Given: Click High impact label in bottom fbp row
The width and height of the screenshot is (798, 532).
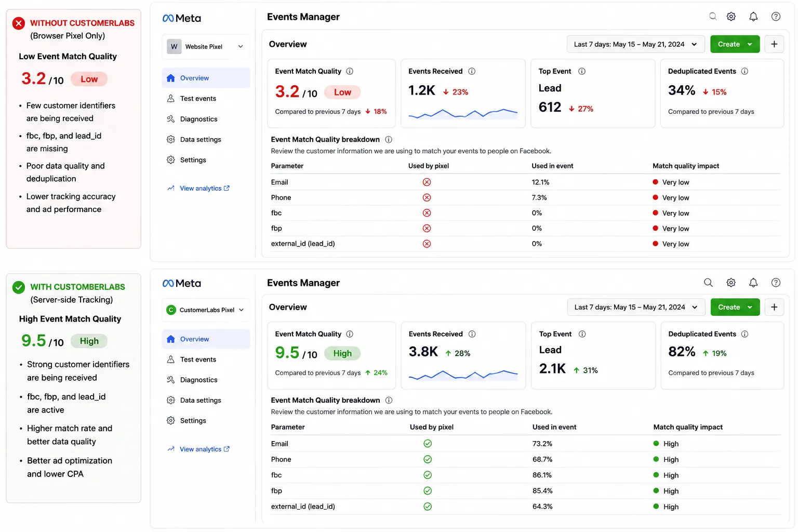Looking at the screenshot, I should (666, 491).
